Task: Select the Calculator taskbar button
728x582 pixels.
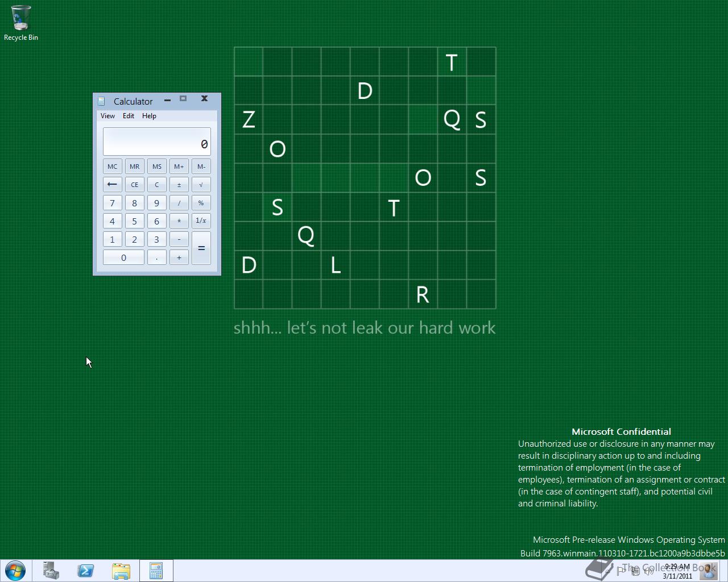Action: coord(156,571)
